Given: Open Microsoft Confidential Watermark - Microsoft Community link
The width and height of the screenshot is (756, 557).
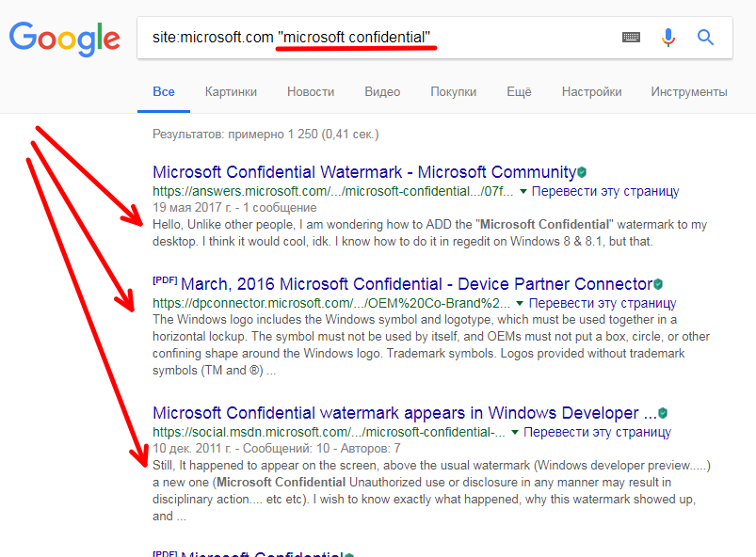Looking at the screenshot, I should pyautogui.click(x=363, y=172).
